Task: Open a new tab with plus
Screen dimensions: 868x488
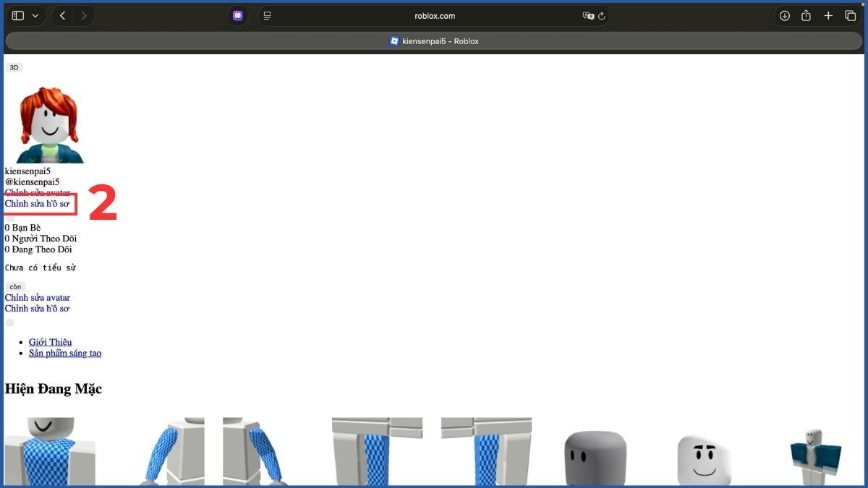Action: click(828, 16)
